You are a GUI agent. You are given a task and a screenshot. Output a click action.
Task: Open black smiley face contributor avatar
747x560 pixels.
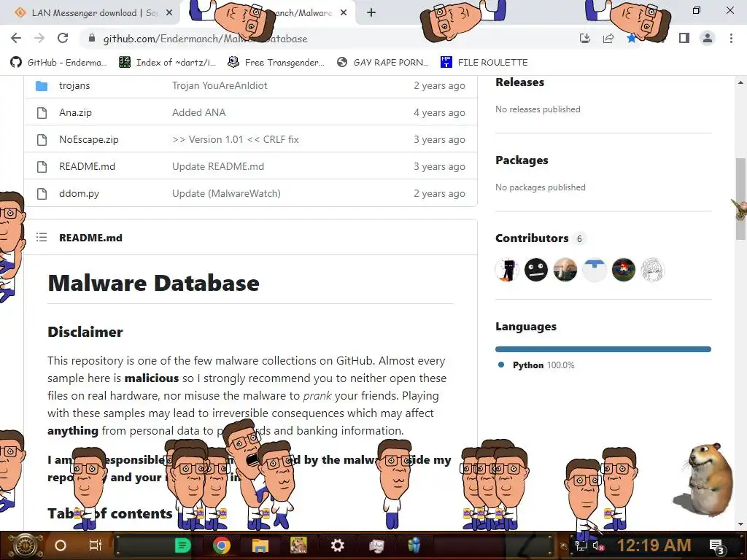tap(536, 270)
